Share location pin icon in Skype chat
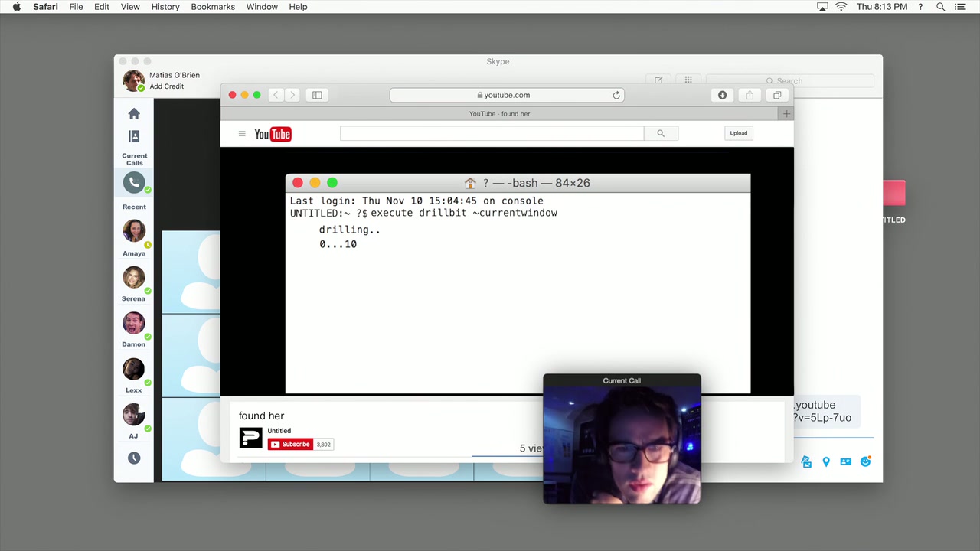980x551 pixels. pyautogui.click(x=826, y=461)
